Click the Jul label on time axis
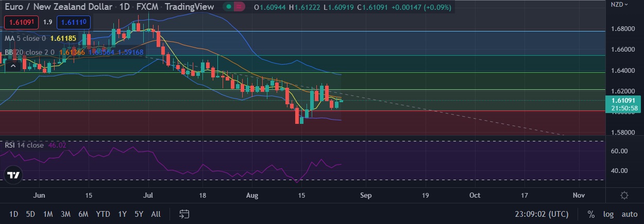 pos(148,196)
